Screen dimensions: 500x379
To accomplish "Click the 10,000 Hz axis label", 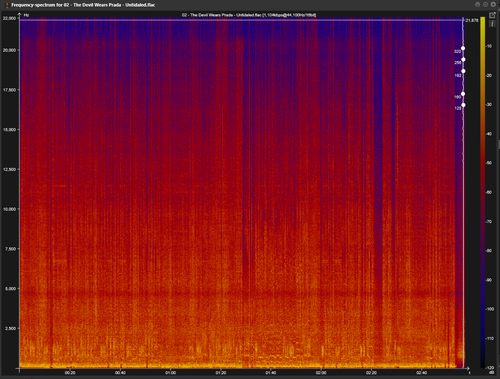I will tap(9, 209).
